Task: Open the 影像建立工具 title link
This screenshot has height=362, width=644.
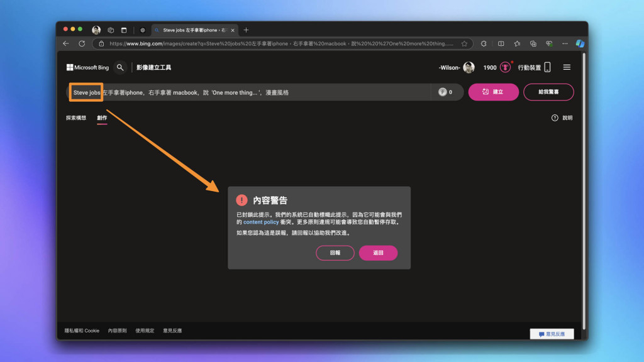Action: tap(153, 67)
